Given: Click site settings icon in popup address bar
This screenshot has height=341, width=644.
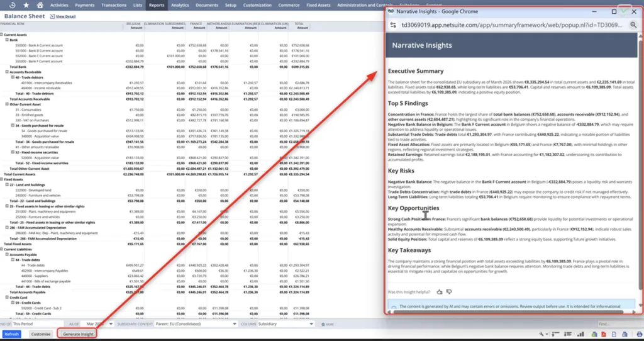Looking at the screenshot, I should 393,25.
